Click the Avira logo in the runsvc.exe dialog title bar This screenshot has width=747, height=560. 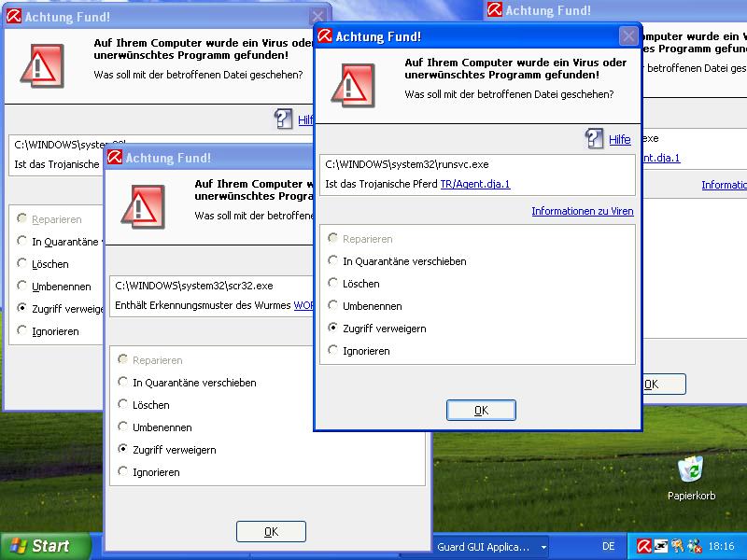pos(325,35)
